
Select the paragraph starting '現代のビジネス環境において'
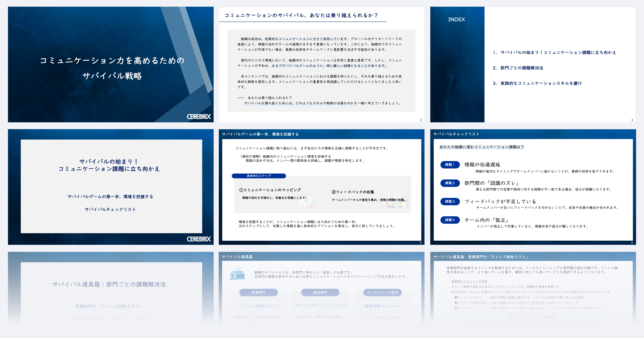click(x=320, y=63)
